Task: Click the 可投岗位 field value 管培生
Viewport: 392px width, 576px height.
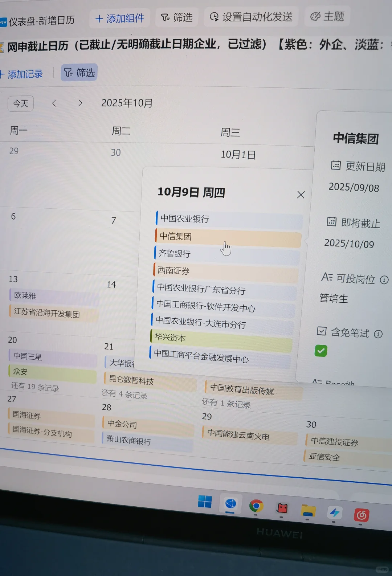Action: (334, 298)
